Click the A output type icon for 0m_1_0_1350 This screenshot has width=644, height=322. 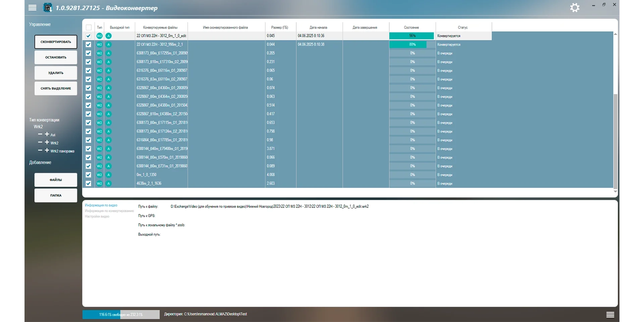click(108, 175)
